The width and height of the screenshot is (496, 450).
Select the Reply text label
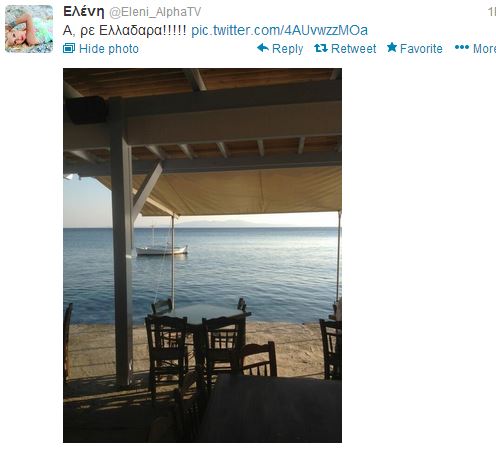[x=287, y=49]
